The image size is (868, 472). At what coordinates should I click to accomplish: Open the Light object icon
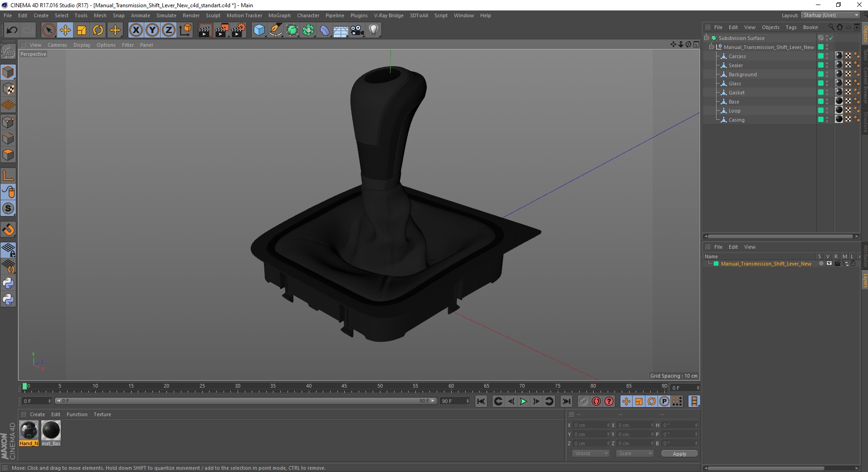click(x=373, y=30)
